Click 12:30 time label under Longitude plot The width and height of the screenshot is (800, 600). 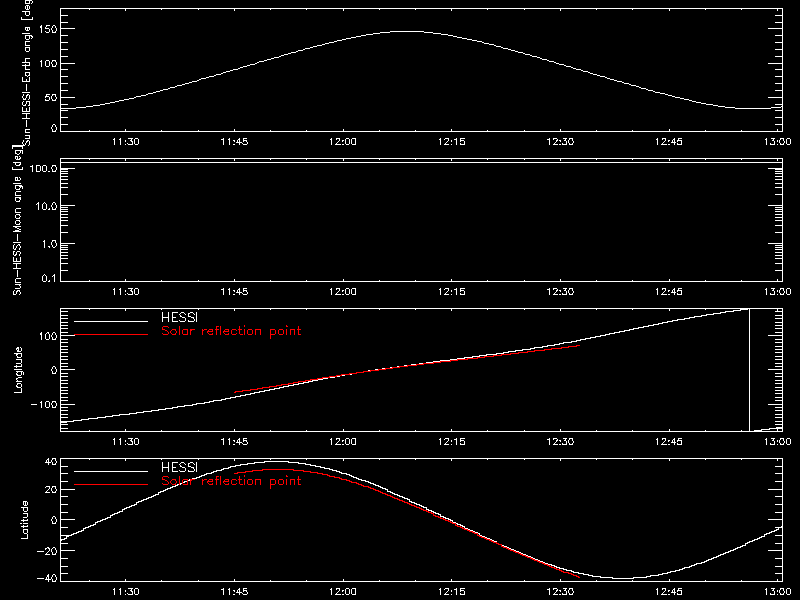point(560,441)
